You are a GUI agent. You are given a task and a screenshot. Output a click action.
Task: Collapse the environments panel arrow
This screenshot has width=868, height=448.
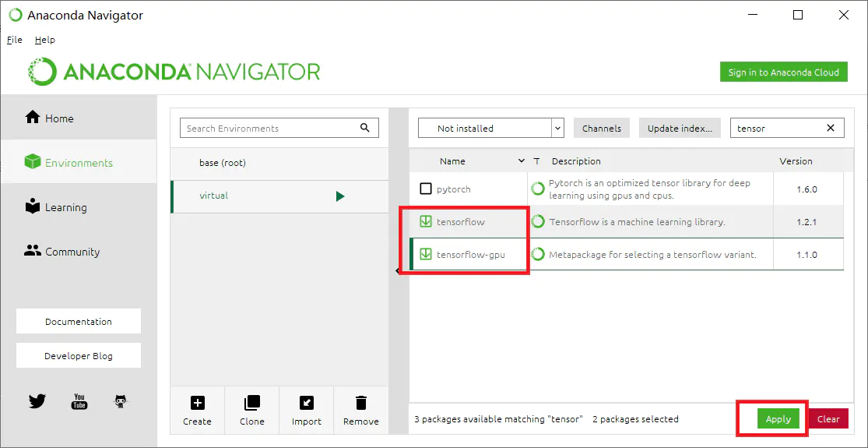point(398,271)
